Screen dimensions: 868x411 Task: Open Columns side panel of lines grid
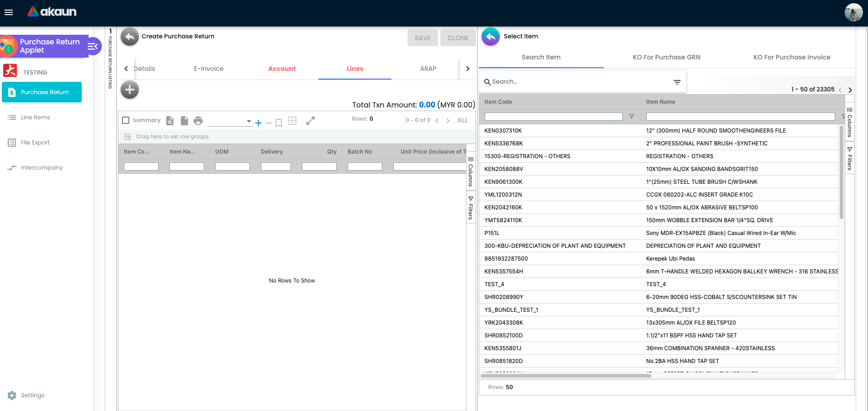pyautogui.click(x=471, y=172)
